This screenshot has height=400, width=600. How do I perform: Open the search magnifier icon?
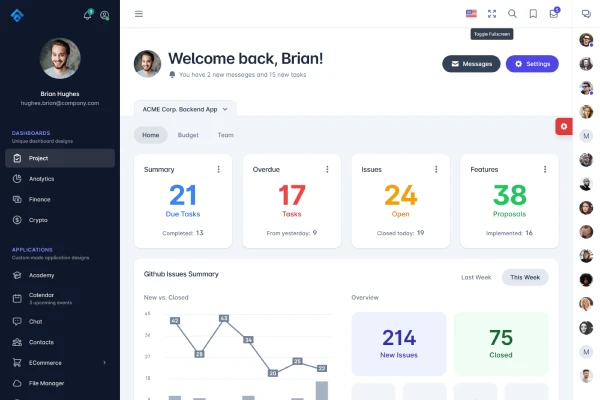coord(513,14)
